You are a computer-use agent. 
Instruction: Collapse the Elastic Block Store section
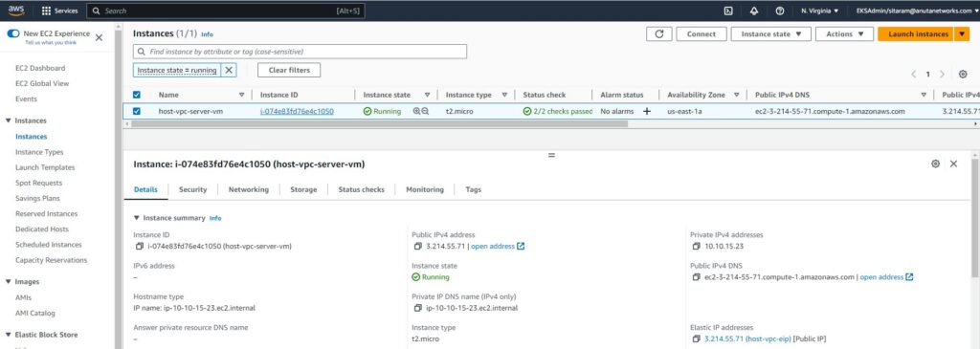(8, 335)
